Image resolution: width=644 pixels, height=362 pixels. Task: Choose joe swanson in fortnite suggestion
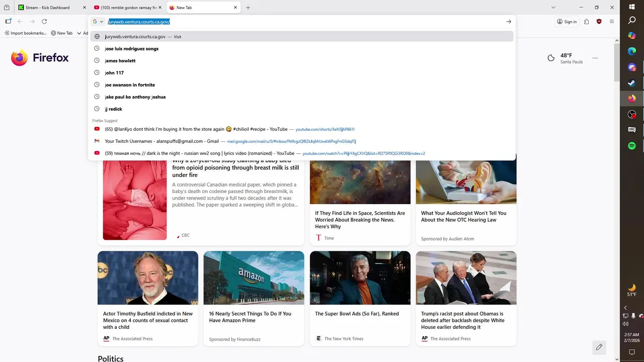pos(302,85)
